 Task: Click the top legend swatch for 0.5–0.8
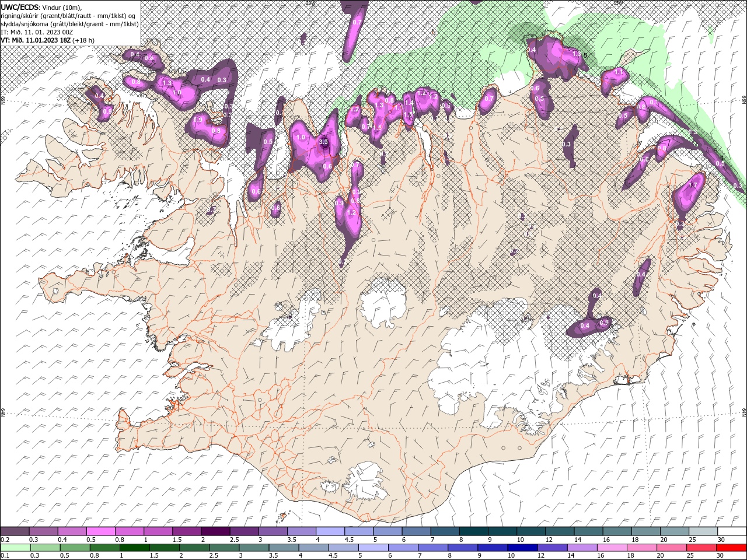coord(100,531)
